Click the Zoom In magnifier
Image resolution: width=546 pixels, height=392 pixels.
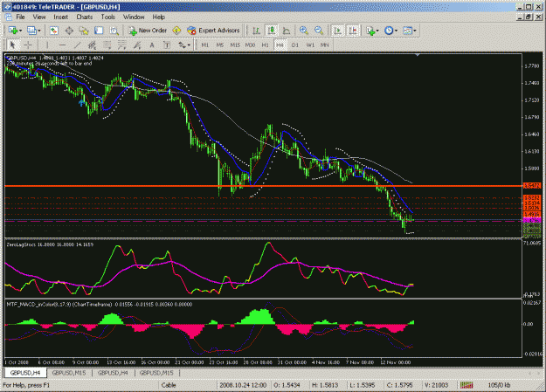click(304, 31)
